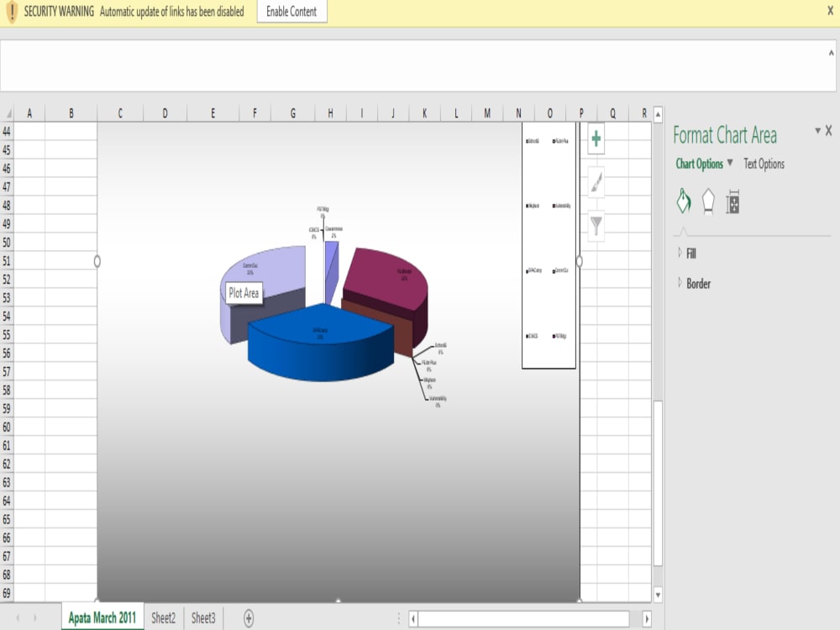Image resolution: width=840 pixels, height=630 pixels.
Task: Add a new sheet with plus icon
Action: click(249, 618)
